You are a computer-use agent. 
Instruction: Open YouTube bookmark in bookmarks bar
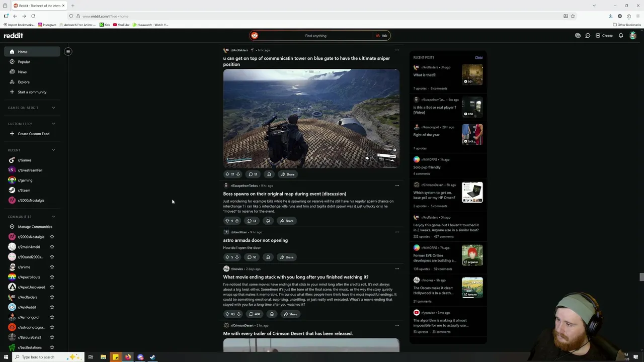(121, 25)
